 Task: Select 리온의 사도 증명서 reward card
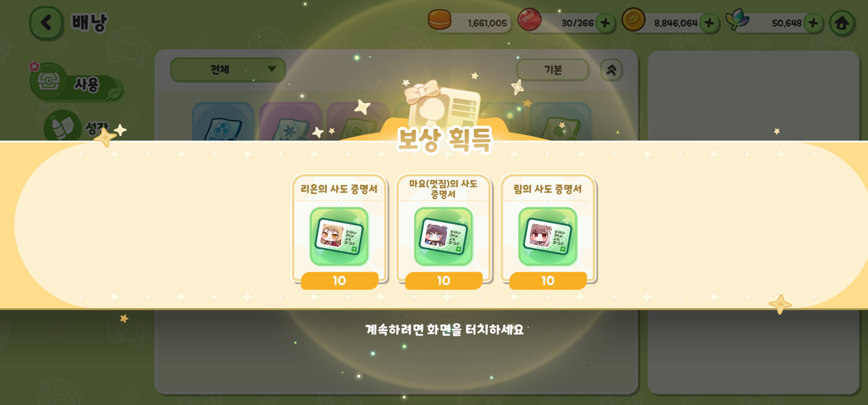339,231
